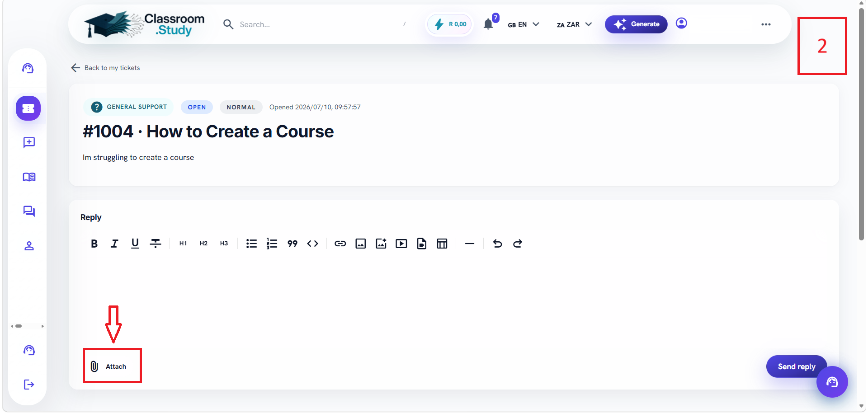
Task: Insert a numbered list
Action: (x=272, y=244)
